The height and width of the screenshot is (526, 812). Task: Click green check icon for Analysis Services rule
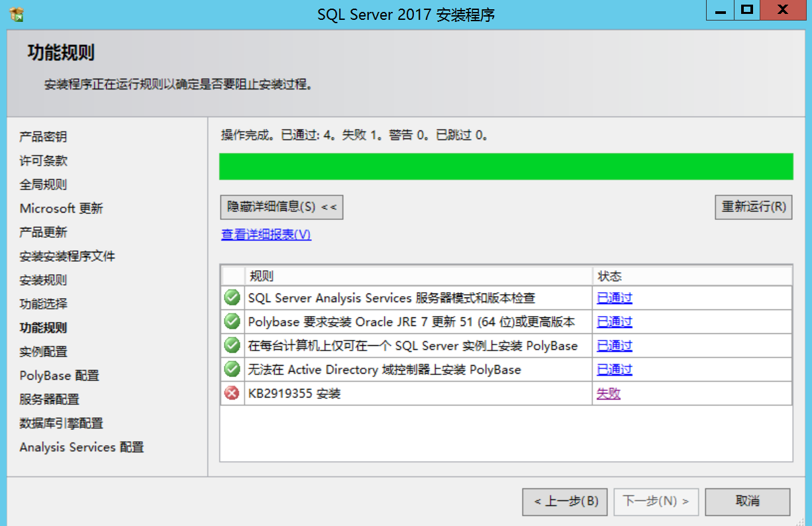click(x=232, y=297)
